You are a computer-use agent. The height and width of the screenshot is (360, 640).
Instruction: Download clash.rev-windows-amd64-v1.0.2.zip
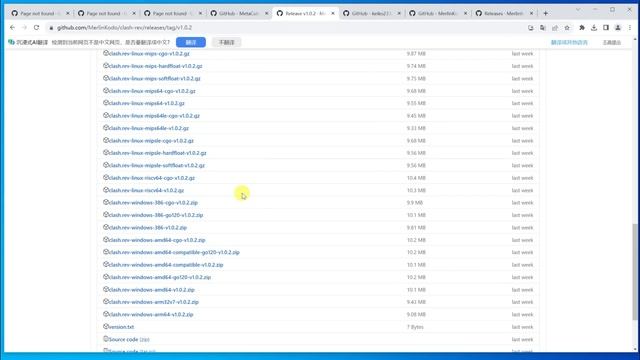coord(151,290)
